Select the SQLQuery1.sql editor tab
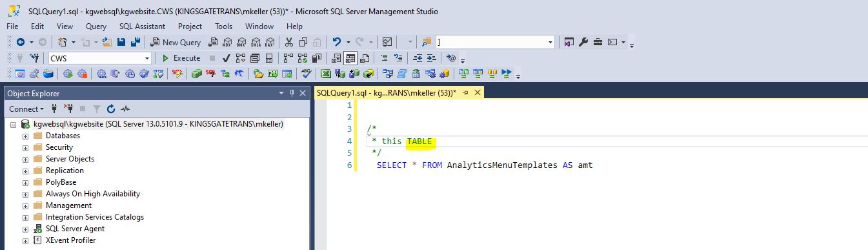Image resolution: width=868 pixels, height=250 pixels. pos(387,93)
